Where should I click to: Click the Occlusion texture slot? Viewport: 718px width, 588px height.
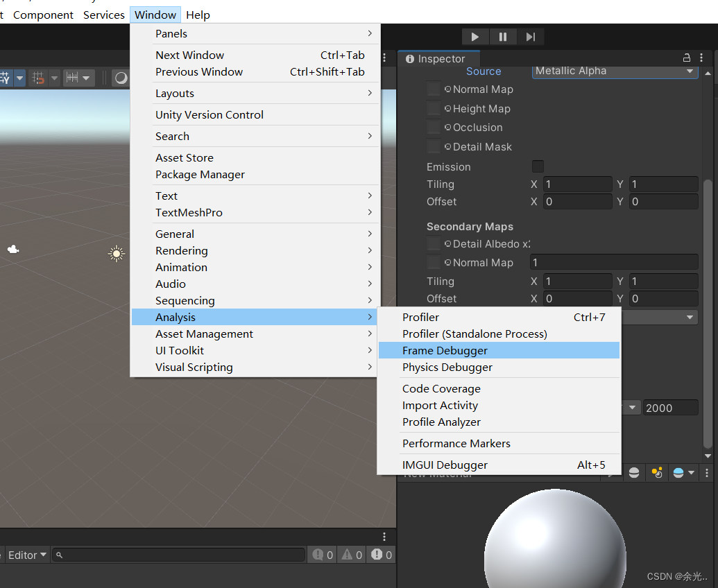pos(433,127)
